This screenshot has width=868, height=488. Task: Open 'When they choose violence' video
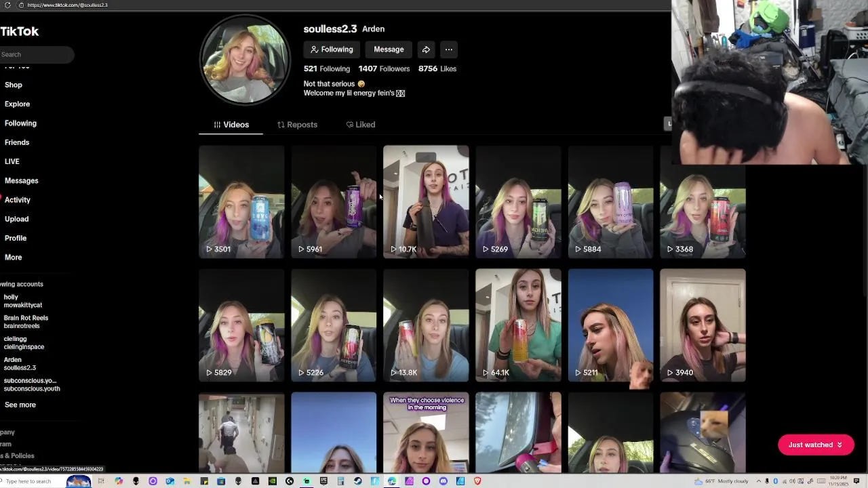click(x=426, y=432)
